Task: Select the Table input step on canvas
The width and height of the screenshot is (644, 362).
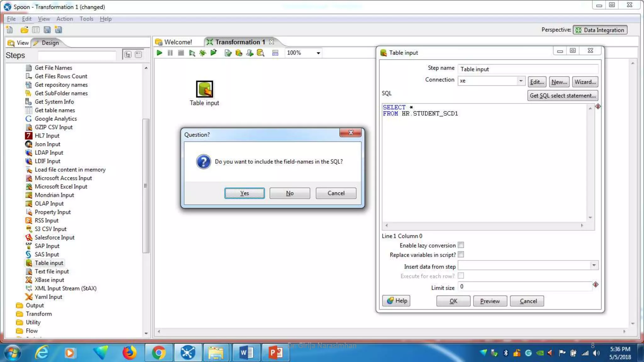Action: (204, 89)
